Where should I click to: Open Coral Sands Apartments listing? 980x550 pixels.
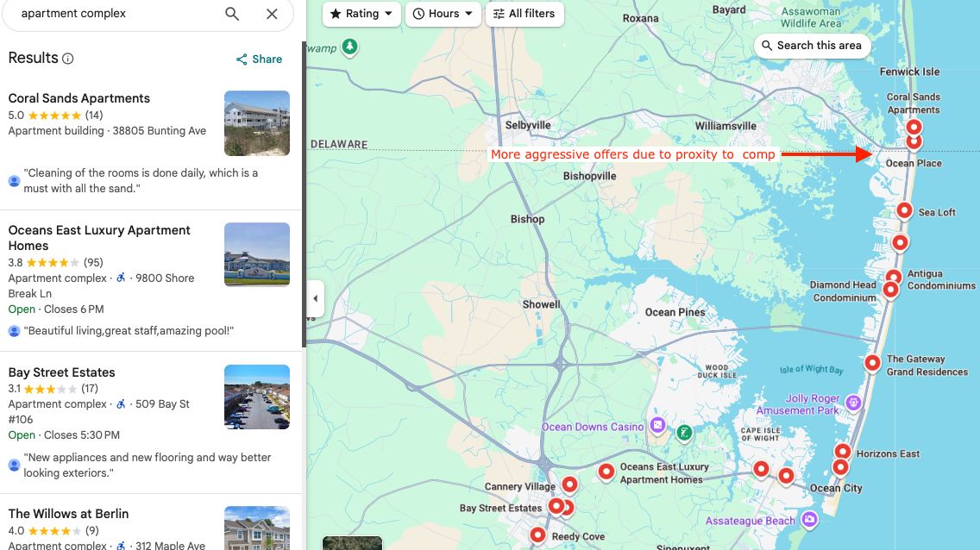[x=79, y=98]
